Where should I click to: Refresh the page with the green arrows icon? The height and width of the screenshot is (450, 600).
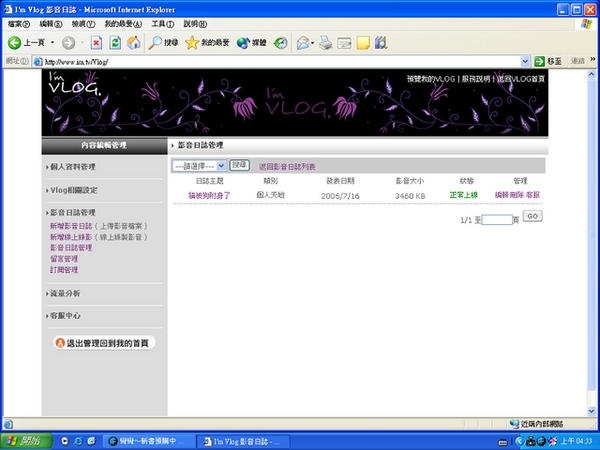115,42
